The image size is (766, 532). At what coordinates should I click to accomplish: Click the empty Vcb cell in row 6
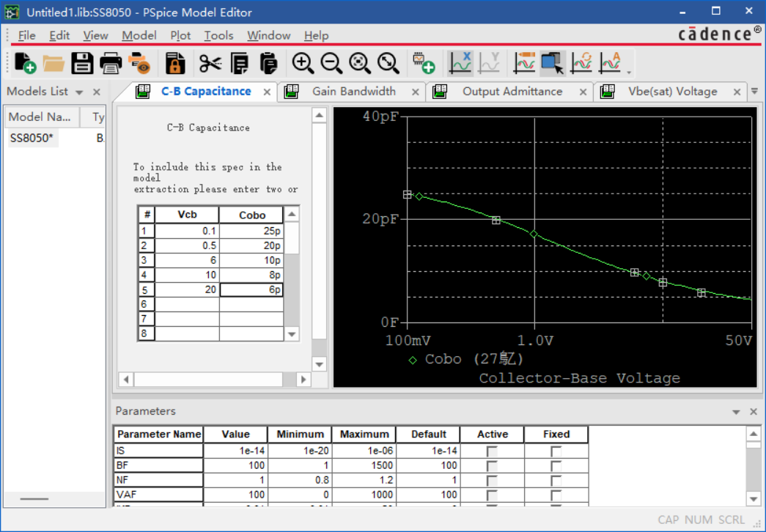click(187, 304)
